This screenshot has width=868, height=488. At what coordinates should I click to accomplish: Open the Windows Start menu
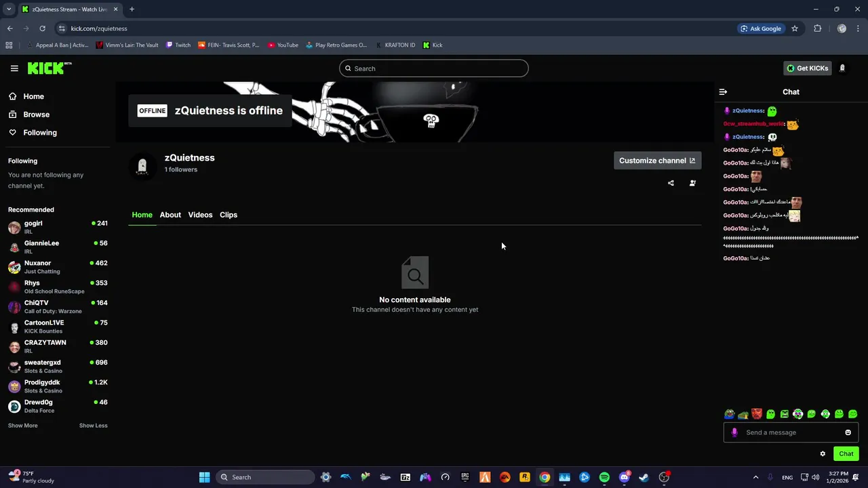point(204,477)
